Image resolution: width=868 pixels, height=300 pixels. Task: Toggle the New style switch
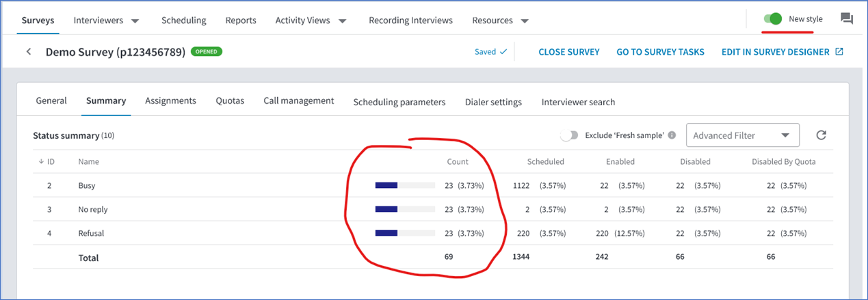(x=773, y=19)
